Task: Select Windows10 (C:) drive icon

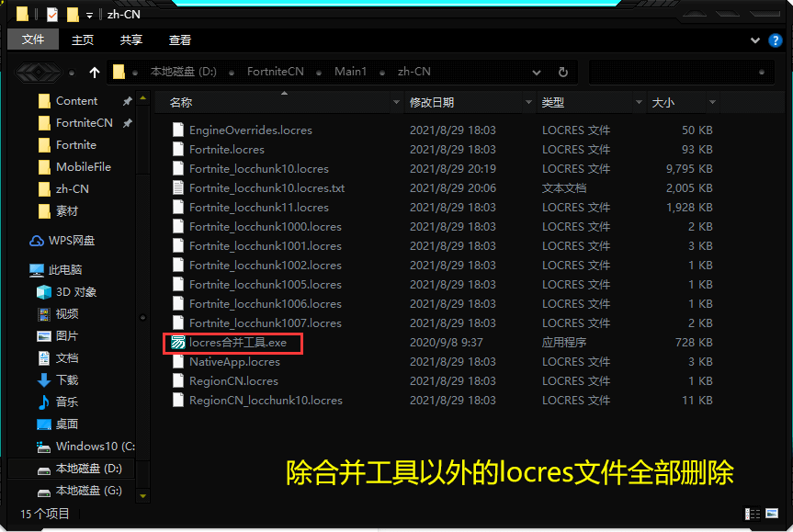Action: tap(44, 447)
